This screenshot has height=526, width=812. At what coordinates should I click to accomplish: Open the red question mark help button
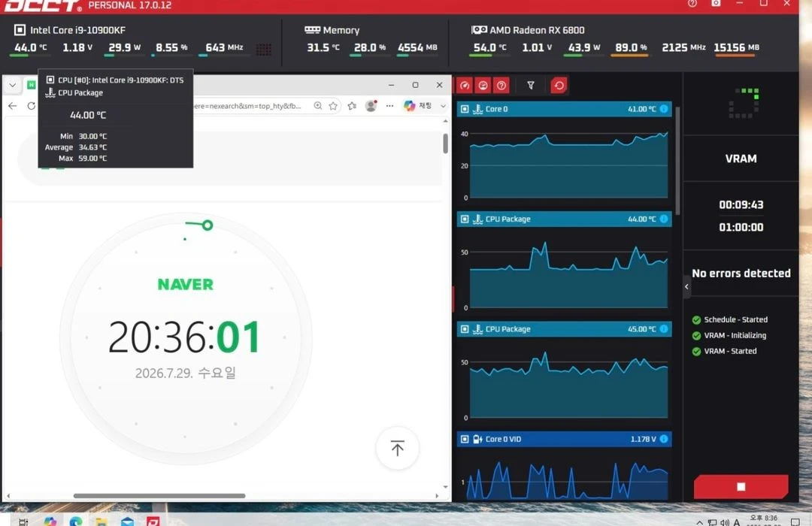501,86
